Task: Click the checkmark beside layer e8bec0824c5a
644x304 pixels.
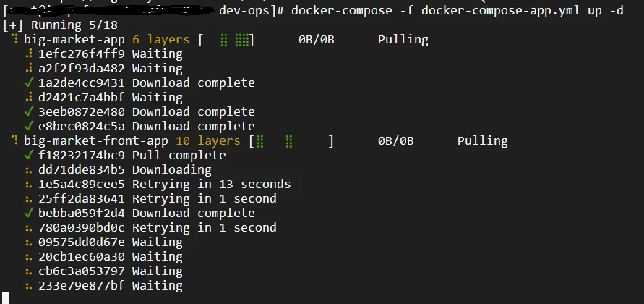Action: (29, 126)
